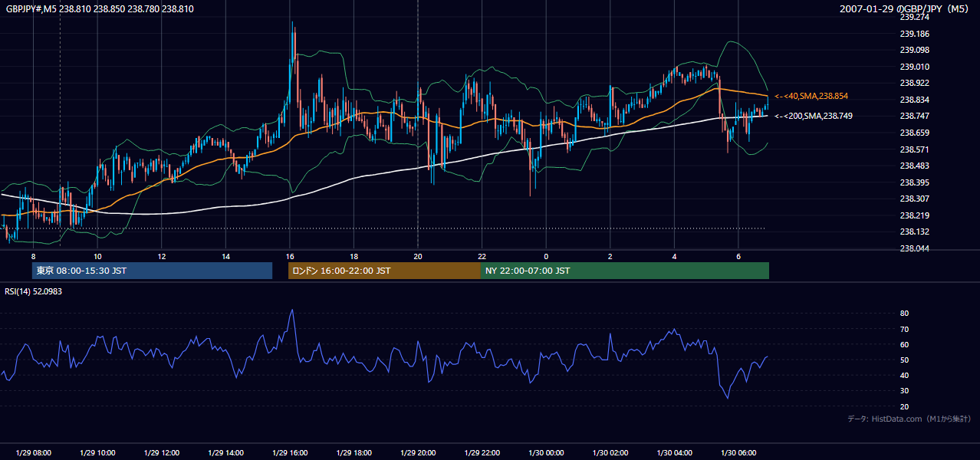The image size is (980, 460).
Task: Open the HistData.com data source credit
Action: click(x=909, y=419)
